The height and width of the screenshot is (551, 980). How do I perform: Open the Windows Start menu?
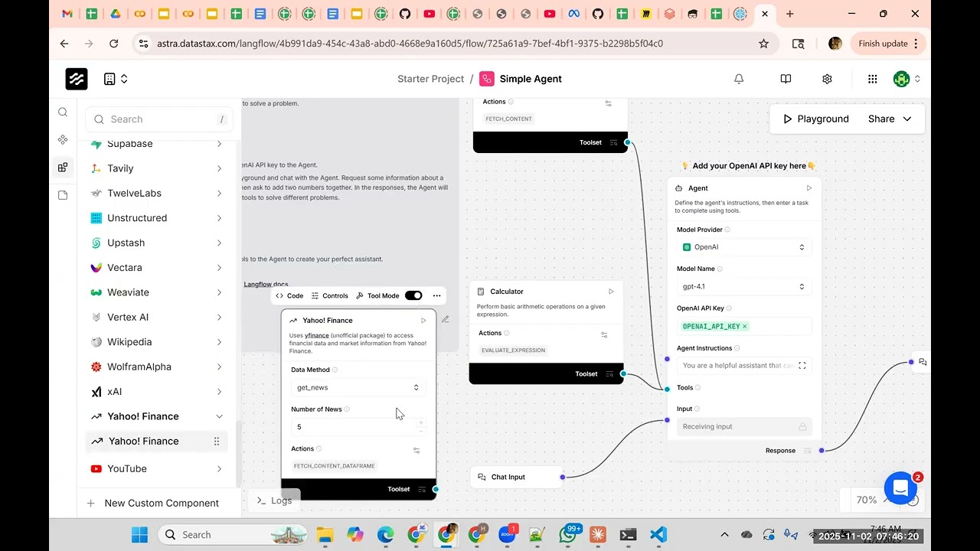139,534
